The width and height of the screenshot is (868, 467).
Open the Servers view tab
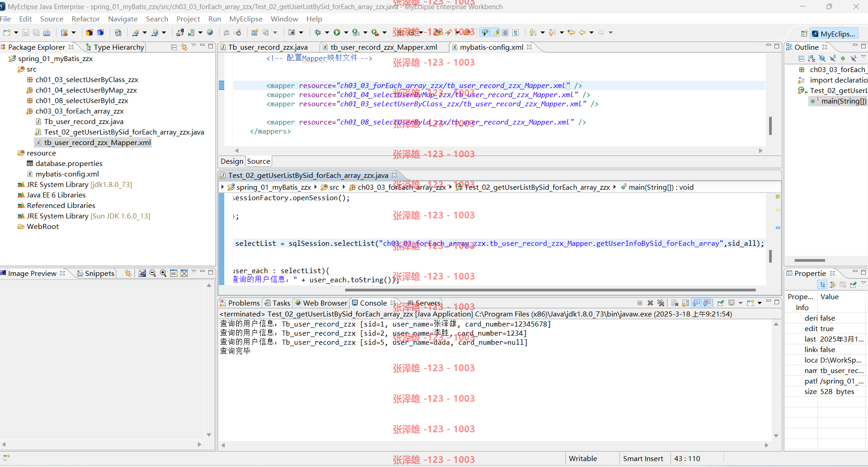424,303
